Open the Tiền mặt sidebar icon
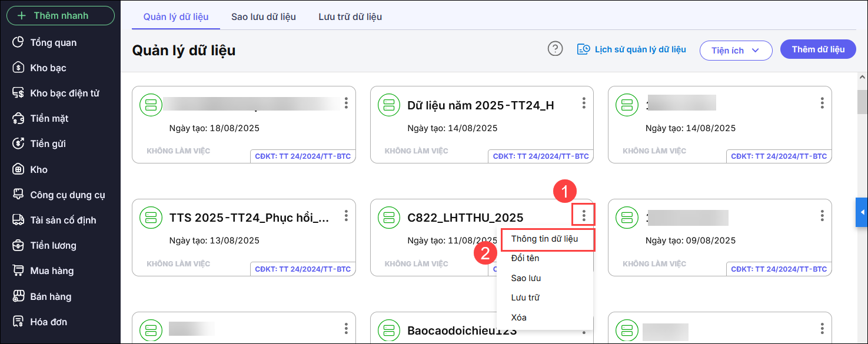 [x=19, y=118]
